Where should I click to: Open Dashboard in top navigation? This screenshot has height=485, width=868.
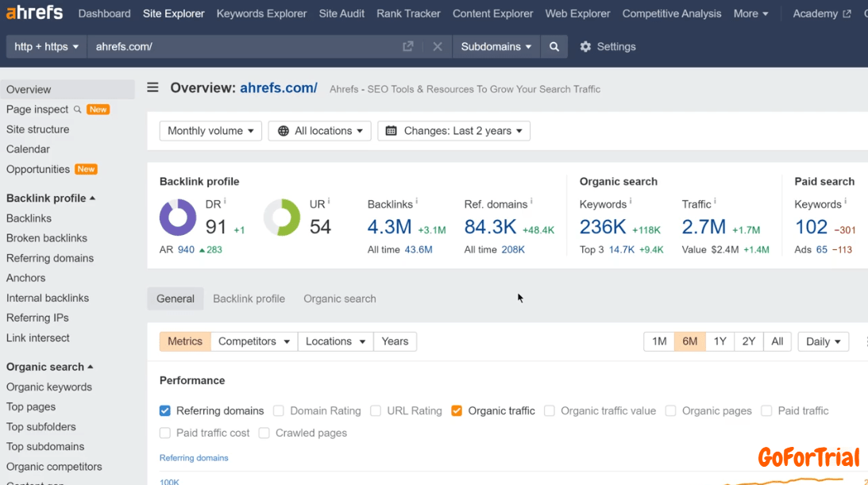point(104,13)
